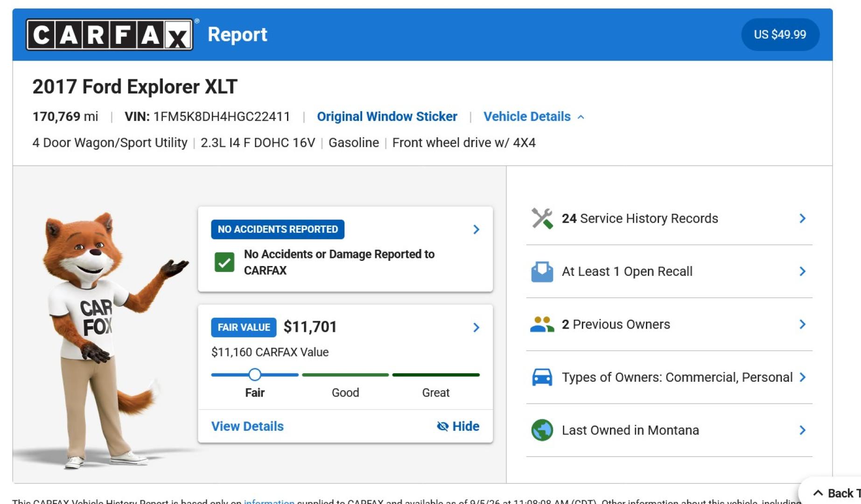Click 2 Previous Owners text
The height and width of the screenshot is (504, 861).
[x=616, y=324]
